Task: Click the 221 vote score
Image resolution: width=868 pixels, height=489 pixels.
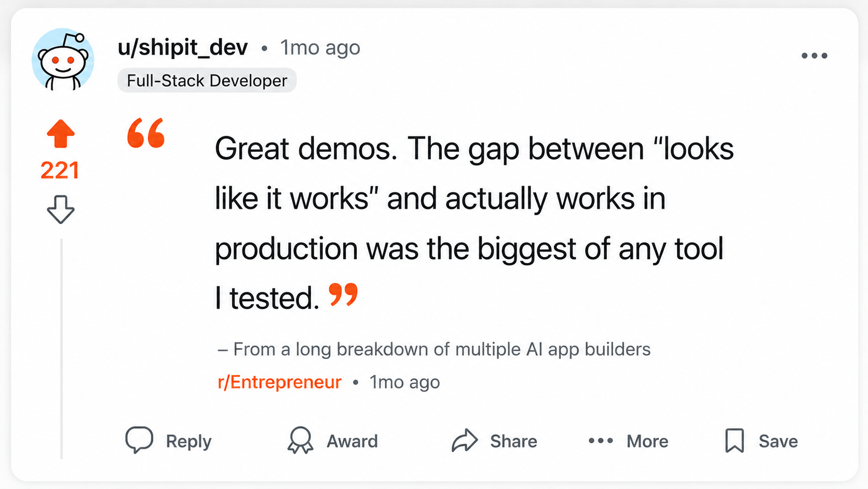Action: coord(60,170)
